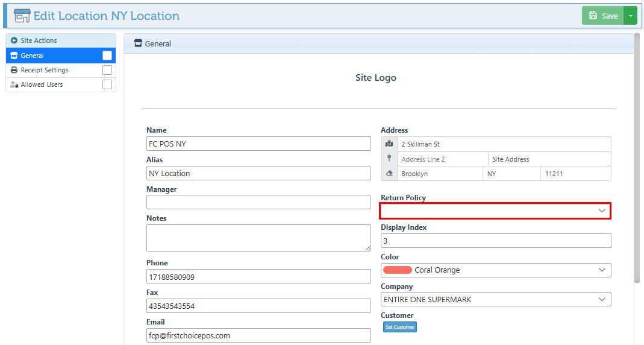Click the Coral Orange color swatch
Viewport: 644px width, 345px height.
pyautogui.click(x=397, y=270)
